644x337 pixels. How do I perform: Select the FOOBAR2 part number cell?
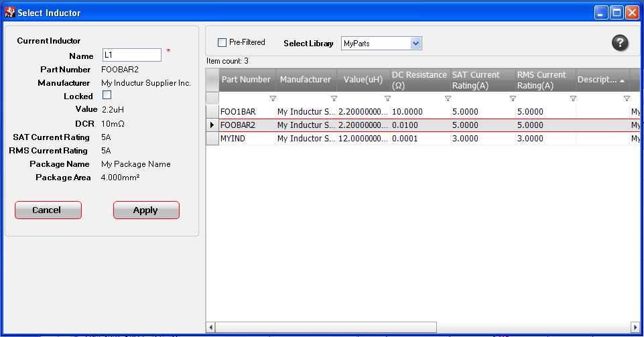[x=247, y=125]
